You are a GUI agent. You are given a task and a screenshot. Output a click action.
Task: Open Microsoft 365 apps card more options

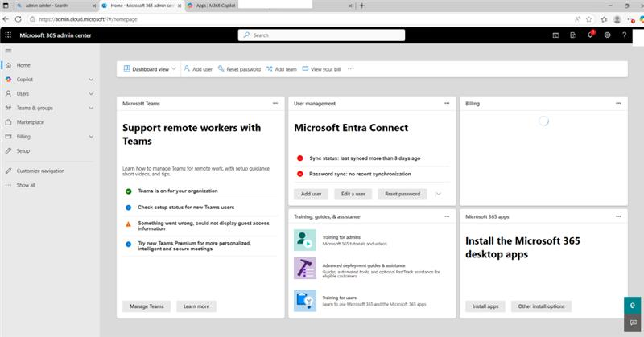618,216
